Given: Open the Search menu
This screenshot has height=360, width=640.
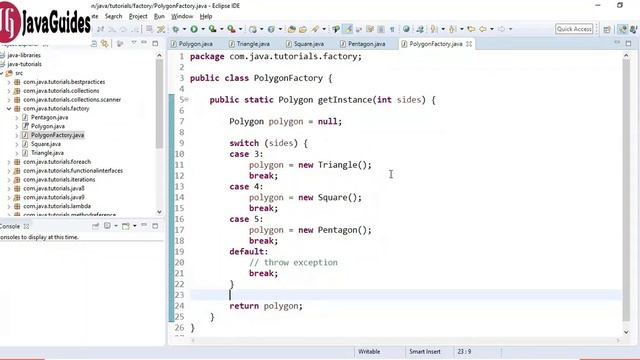Looking at the screenshot, I should [x=113, y=16].
